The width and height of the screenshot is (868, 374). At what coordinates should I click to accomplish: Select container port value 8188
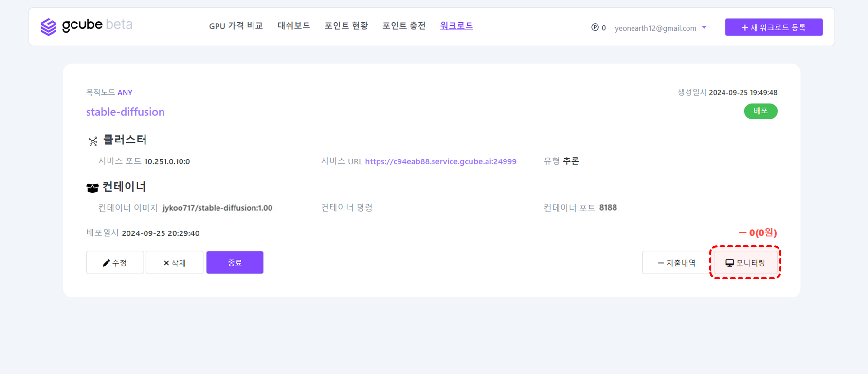[608, 208]
